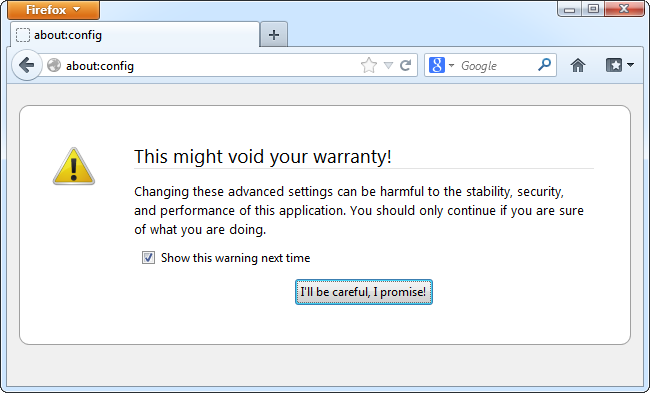The image size is (650, 393).
Task: Open a new tab with plus button
Action: pyautogui.click(x=274, y=35)
